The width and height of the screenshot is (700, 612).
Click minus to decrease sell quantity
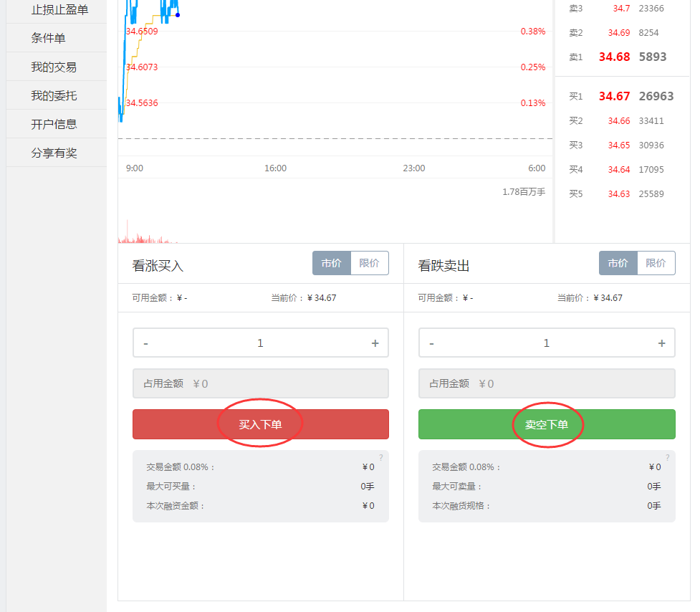[432, 343]
